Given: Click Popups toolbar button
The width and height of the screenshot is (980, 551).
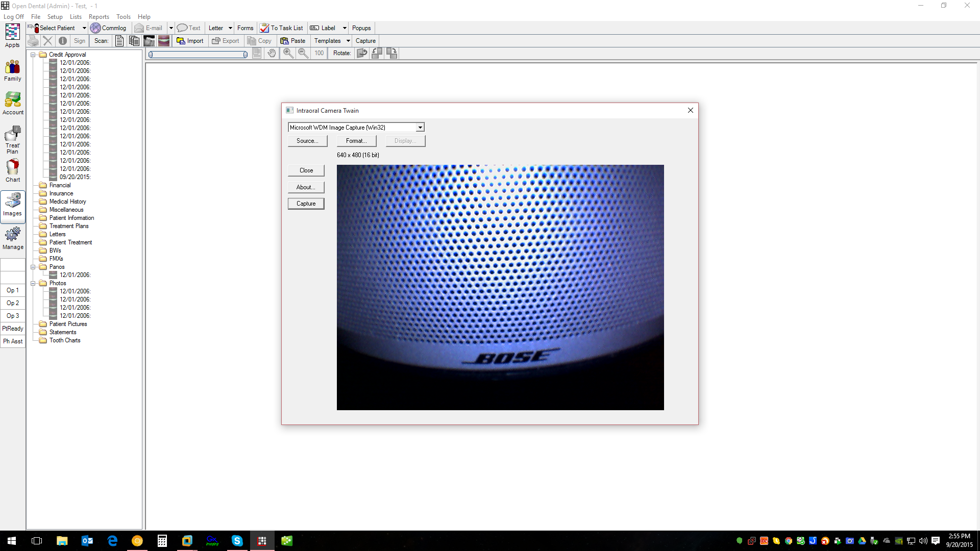Looking at the screenshot, I should click(x=361, y=28).
